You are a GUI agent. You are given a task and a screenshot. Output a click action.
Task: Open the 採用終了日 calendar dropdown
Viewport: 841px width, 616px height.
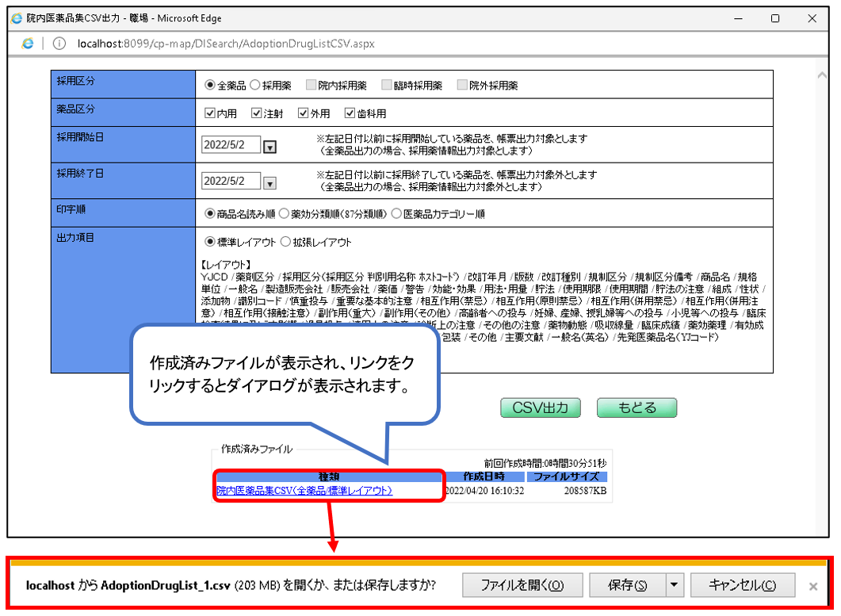point(270,183)
